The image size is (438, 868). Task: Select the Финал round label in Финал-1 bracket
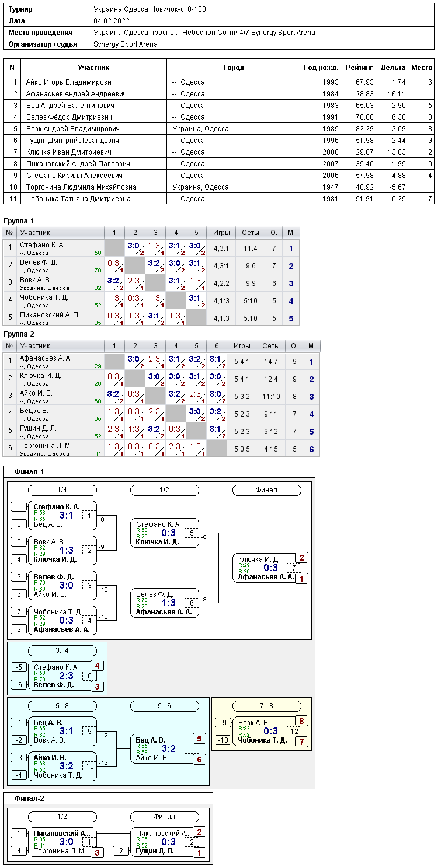(266, 490)
